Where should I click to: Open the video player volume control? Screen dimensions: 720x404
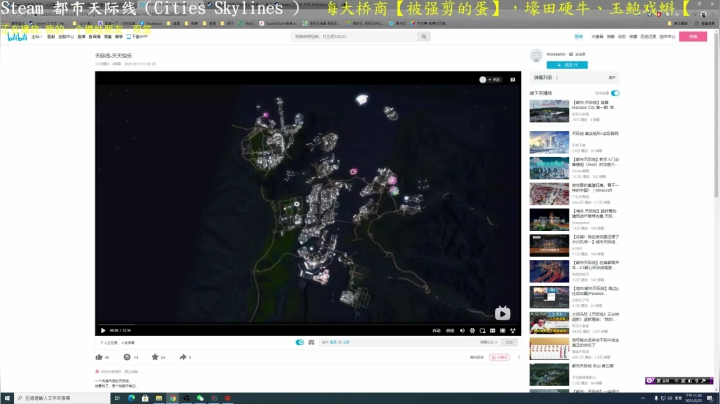462,330
